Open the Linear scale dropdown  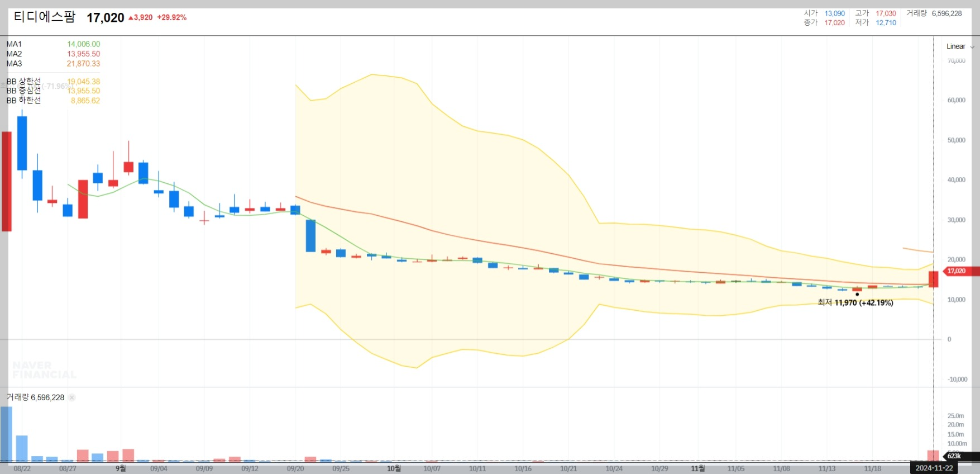point(960,46)
